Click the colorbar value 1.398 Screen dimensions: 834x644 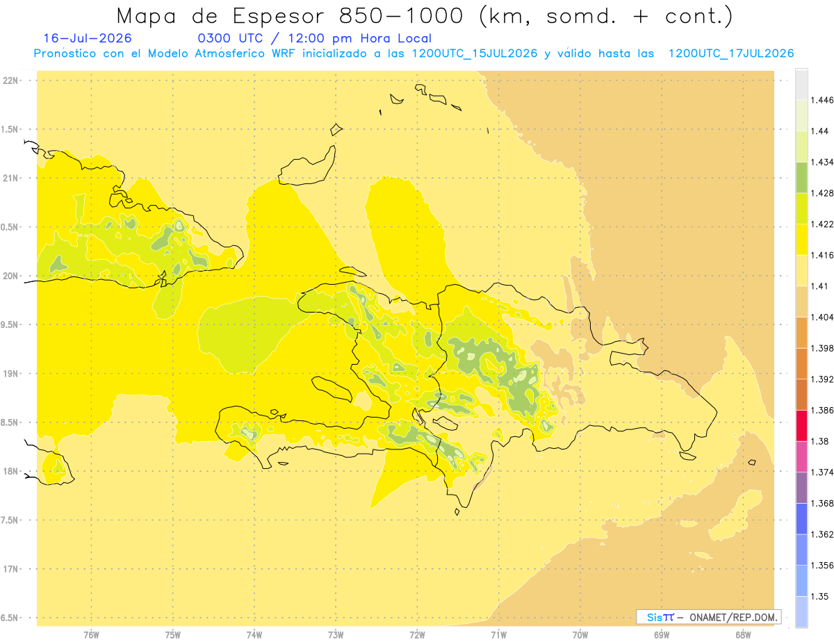pos(824,348)
